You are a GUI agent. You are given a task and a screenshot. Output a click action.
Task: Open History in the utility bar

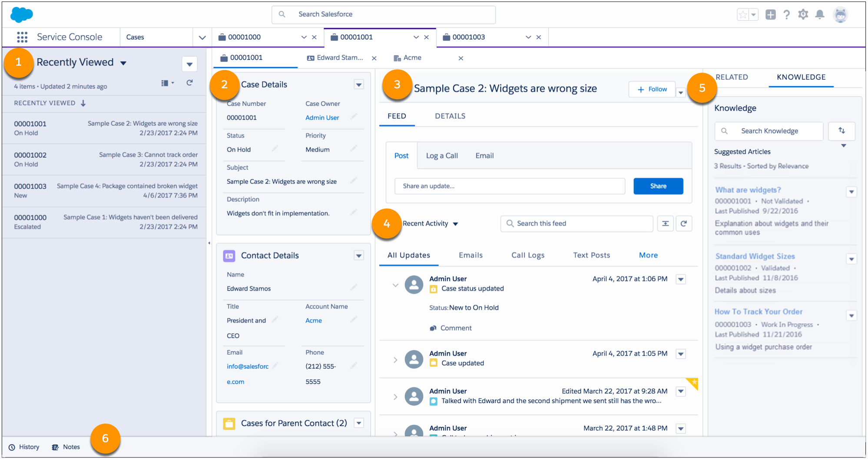coord(24,447)
